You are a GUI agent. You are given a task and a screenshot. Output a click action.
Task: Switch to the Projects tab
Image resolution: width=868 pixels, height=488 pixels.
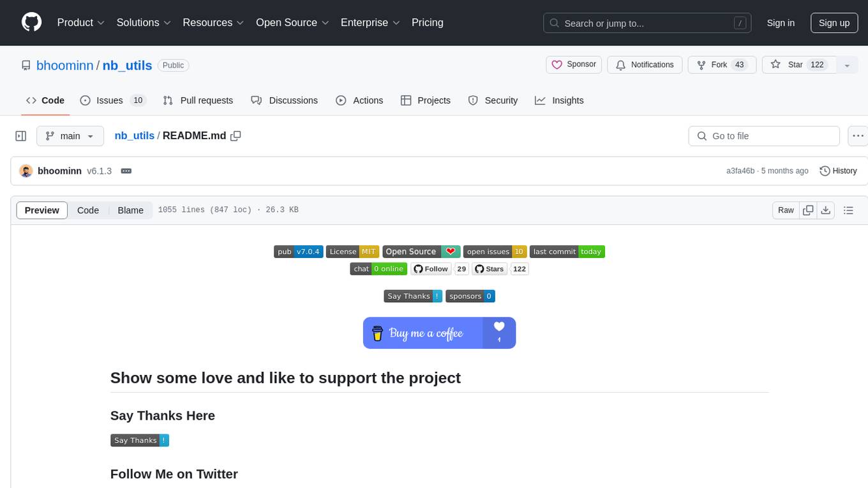pos(426,100)
